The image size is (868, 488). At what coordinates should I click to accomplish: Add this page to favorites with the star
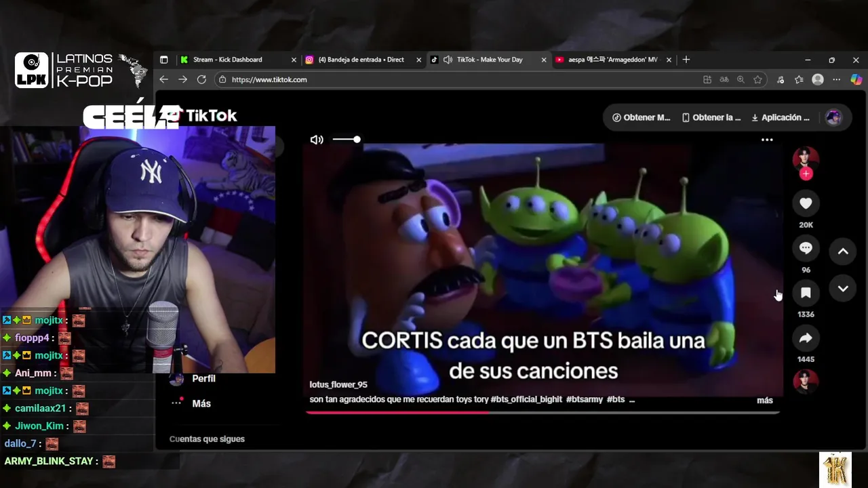tap(757, 79)
